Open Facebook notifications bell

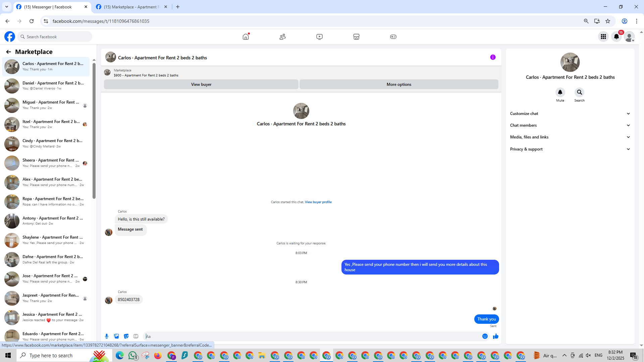[616, 37]
